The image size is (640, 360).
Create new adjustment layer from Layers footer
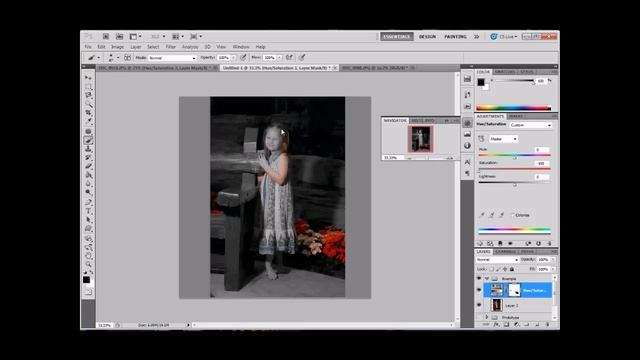(517, 325)
